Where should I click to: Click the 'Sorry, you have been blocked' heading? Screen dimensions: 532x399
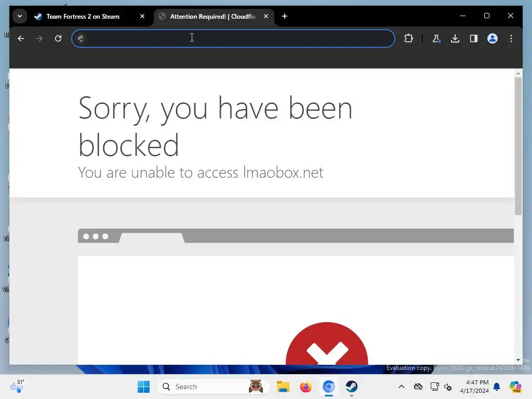pyautogui.click(x=216, y=126)
